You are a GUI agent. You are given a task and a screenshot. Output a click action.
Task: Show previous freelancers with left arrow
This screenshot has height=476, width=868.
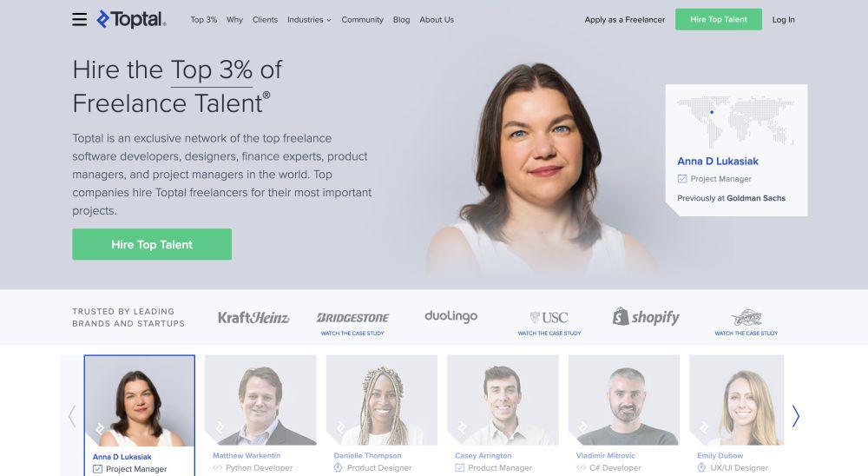[72, 416]
